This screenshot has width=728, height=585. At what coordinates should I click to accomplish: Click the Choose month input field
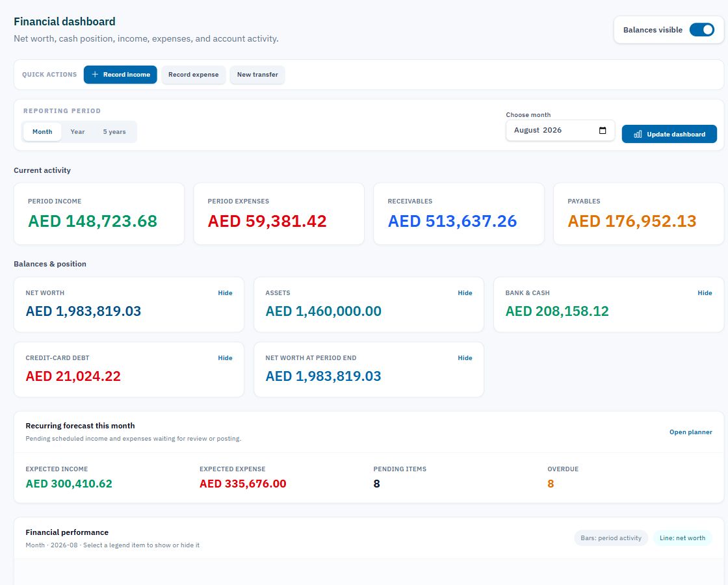coord(560,131)
